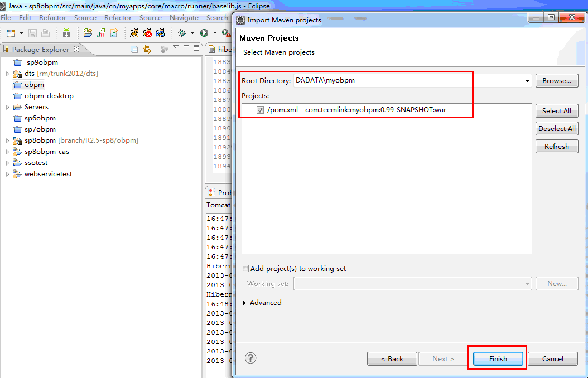Open the File menu

(6, 18)
